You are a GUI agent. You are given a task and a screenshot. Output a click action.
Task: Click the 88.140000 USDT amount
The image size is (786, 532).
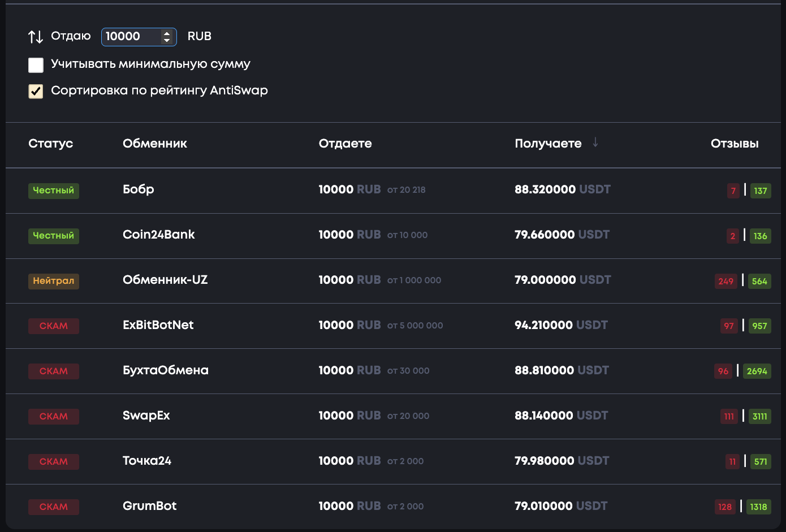pyautogui.click(x=561, y=416)
